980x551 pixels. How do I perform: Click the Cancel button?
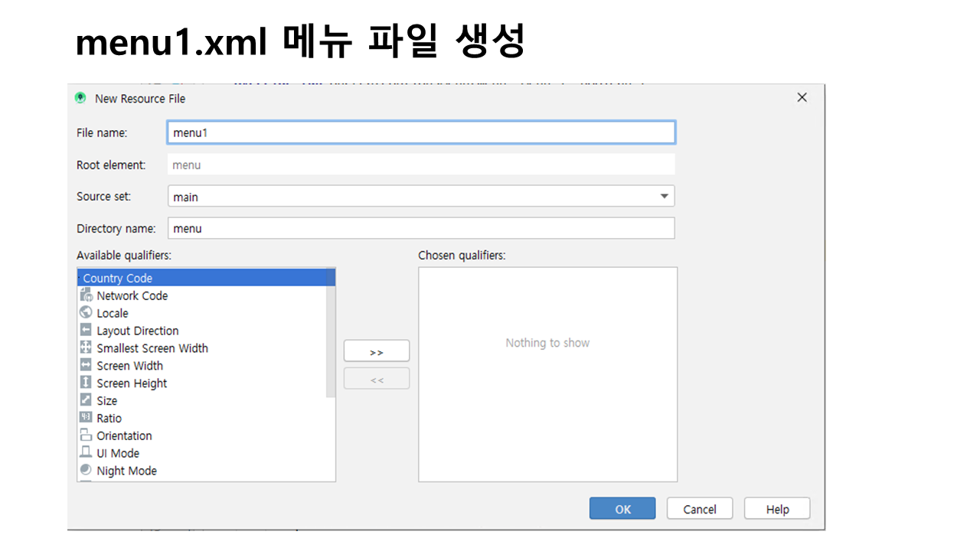(x=700, y=509)
